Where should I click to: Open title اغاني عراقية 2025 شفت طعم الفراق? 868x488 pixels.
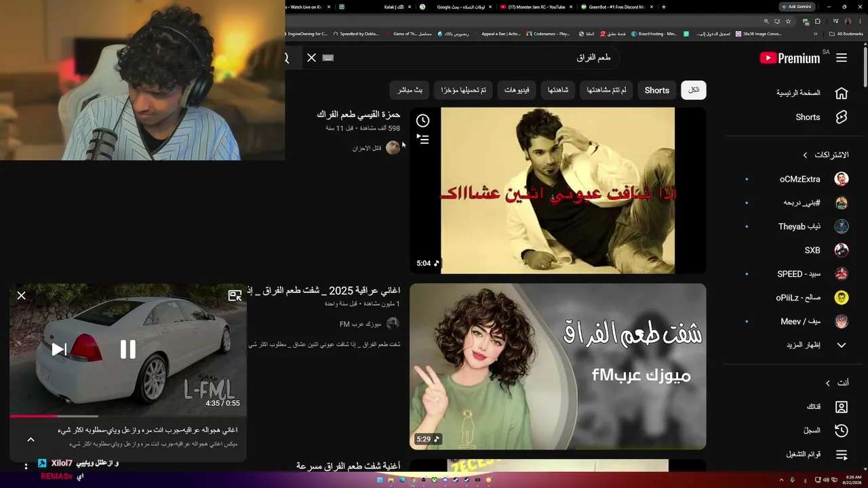click(323, 291)
